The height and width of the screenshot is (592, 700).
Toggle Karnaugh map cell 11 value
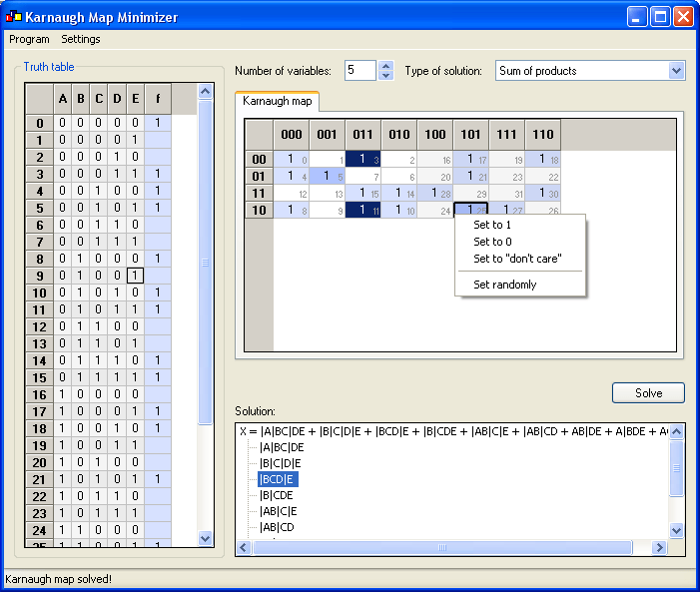[x=362, y=210]
